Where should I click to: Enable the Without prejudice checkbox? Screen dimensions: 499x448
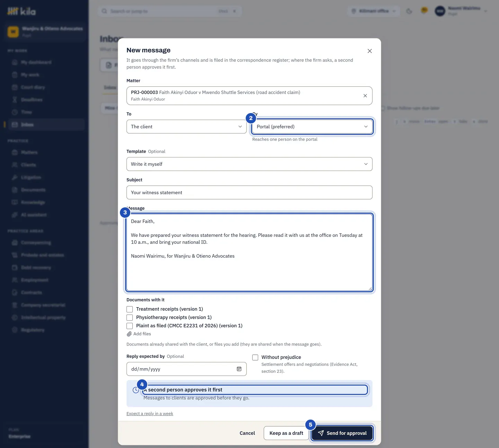(x=255, y=357)
